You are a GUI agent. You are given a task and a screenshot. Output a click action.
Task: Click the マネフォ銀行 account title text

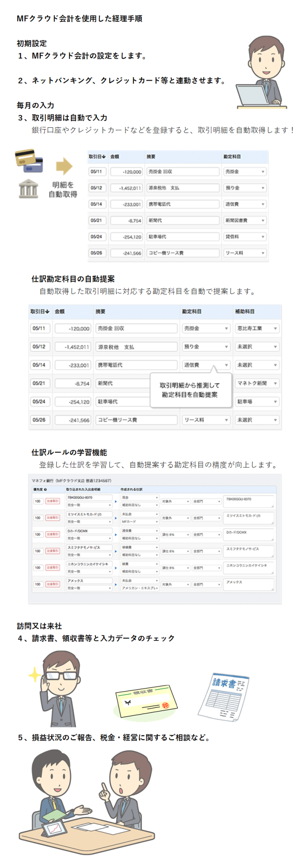(x=71, y=480)
